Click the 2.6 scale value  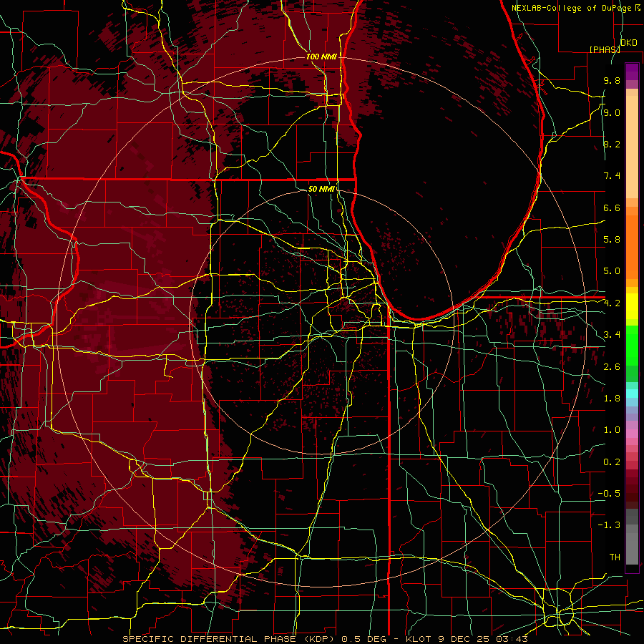[612, 367]
